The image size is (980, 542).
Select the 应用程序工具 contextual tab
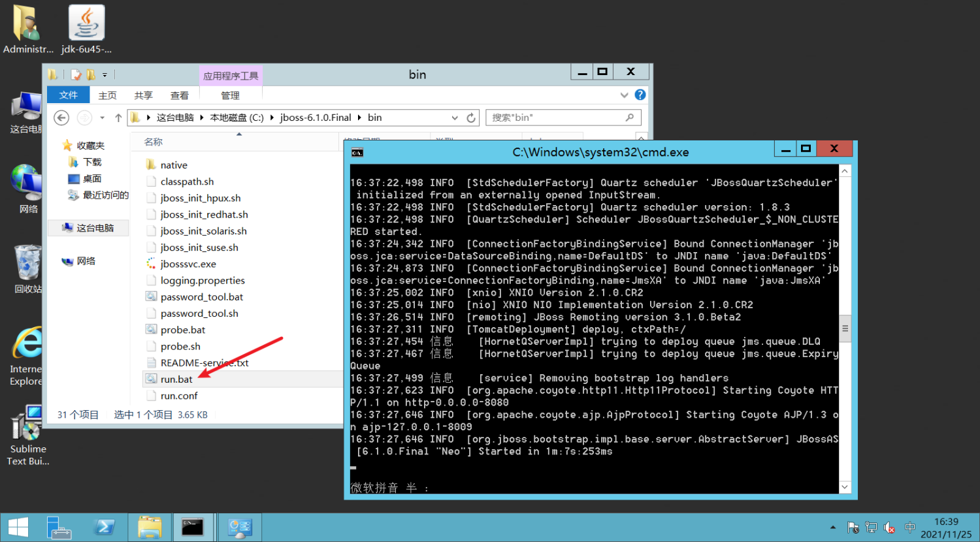click(231, 76)
